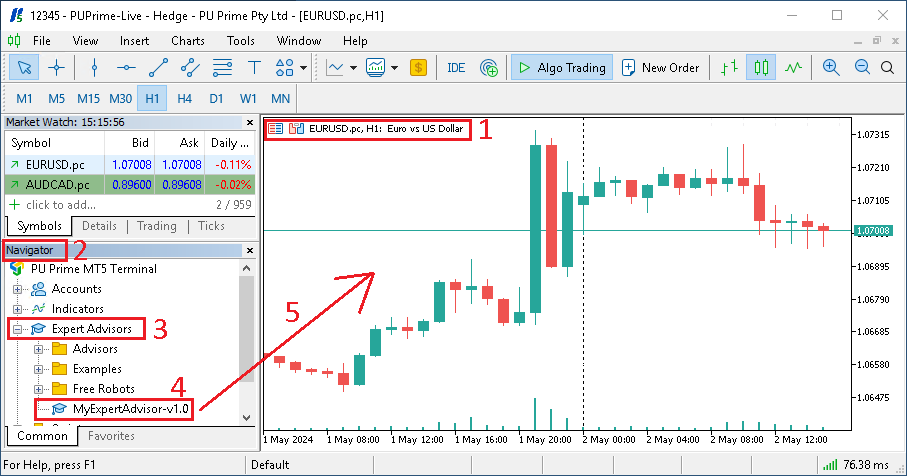
Task: Set timeframe to W1
Action: 248,98
